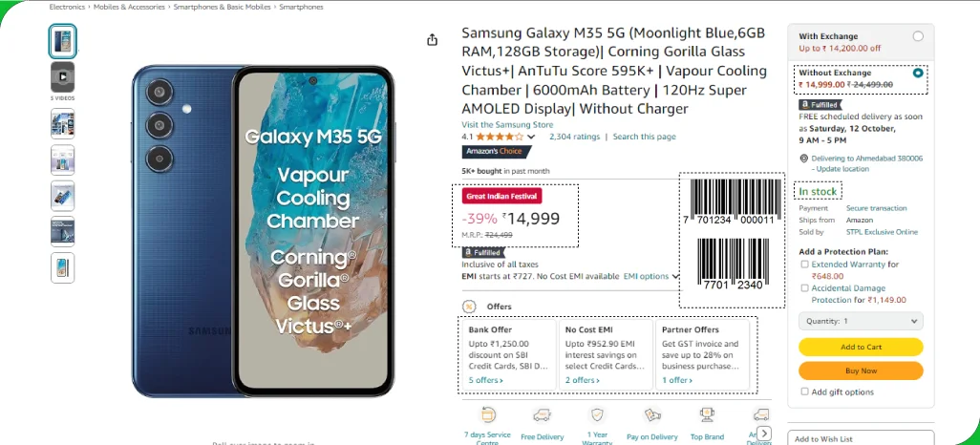Click the Pay on Delivery icon
980x445 pixels.
(x=653, y=414)
